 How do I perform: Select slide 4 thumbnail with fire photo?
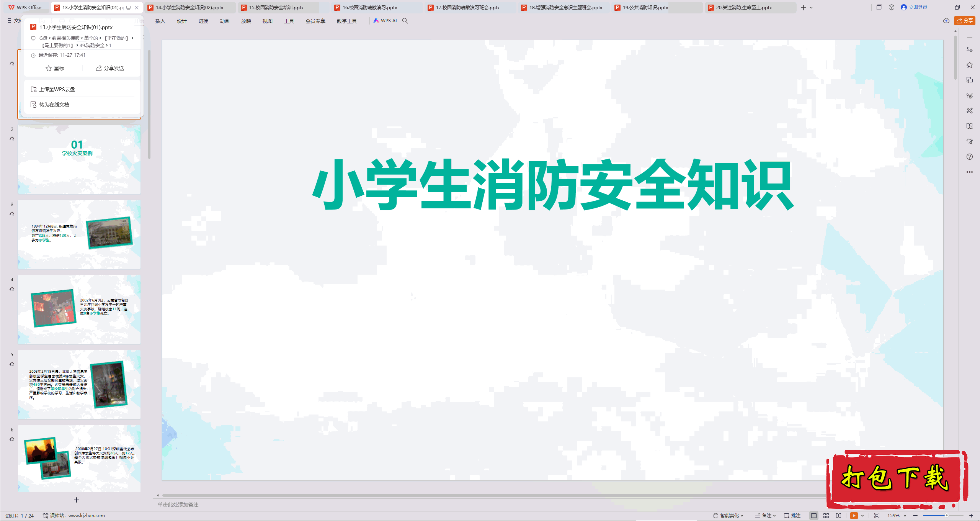(79, 309)
